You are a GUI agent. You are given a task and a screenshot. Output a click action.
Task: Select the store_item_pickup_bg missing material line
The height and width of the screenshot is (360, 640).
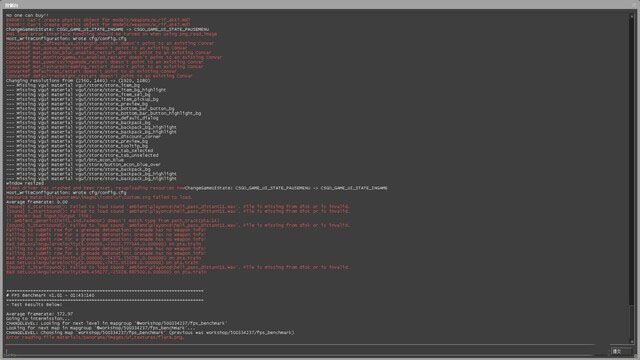coord(82,99)
